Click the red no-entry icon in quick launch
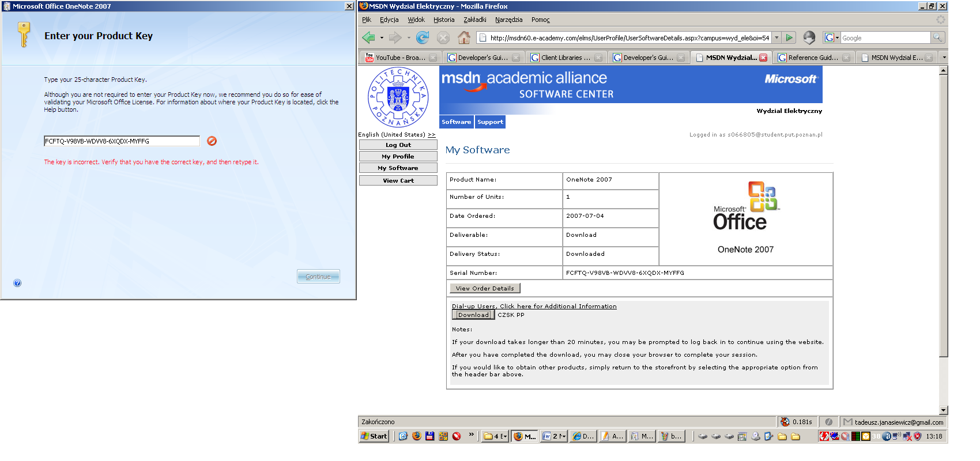Image resolution: width=980 pixels, height=461 pixels. tap(457, 436)
